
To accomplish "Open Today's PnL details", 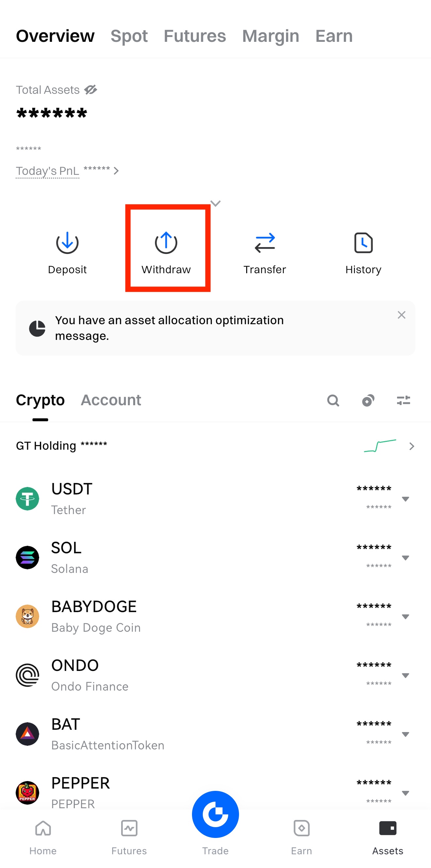I will click(67, 171).
